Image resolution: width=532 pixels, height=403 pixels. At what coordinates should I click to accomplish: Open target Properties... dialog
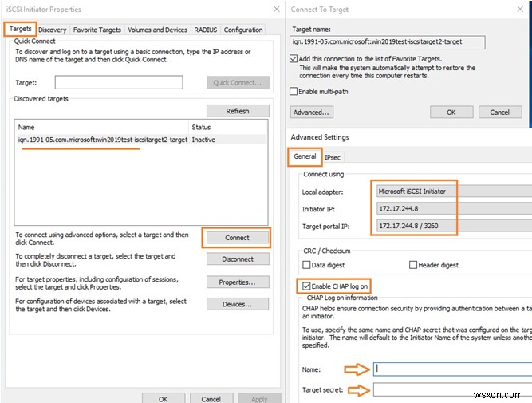click(237, 282)
